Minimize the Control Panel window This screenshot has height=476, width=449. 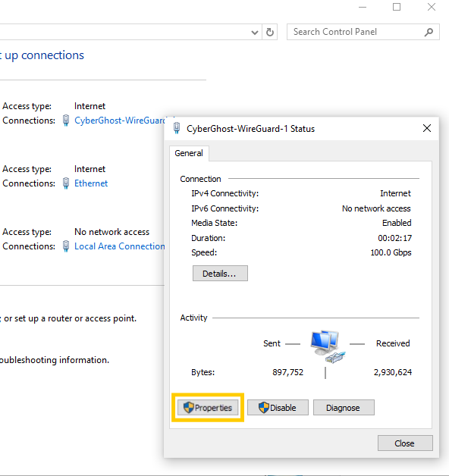click(363, 7)
